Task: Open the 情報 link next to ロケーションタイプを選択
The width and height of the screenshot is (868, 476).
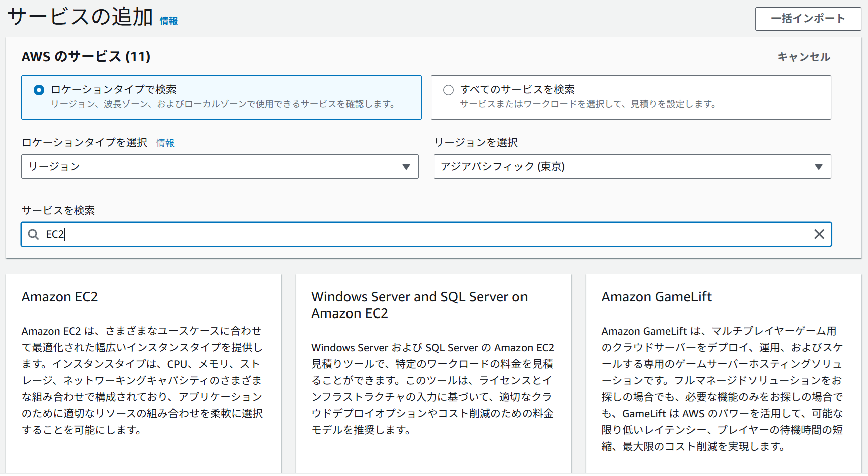Action: click(165, 143)
